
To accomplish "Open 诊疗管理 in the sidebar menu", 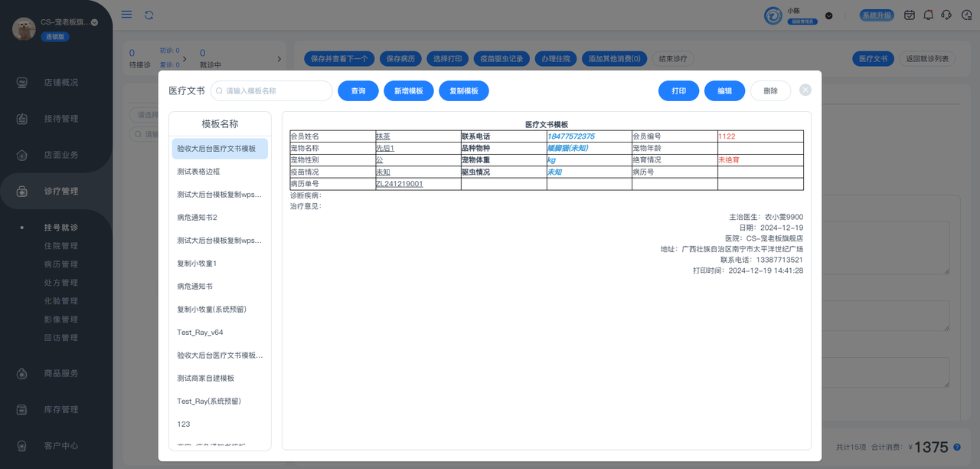I will (60, 191).
